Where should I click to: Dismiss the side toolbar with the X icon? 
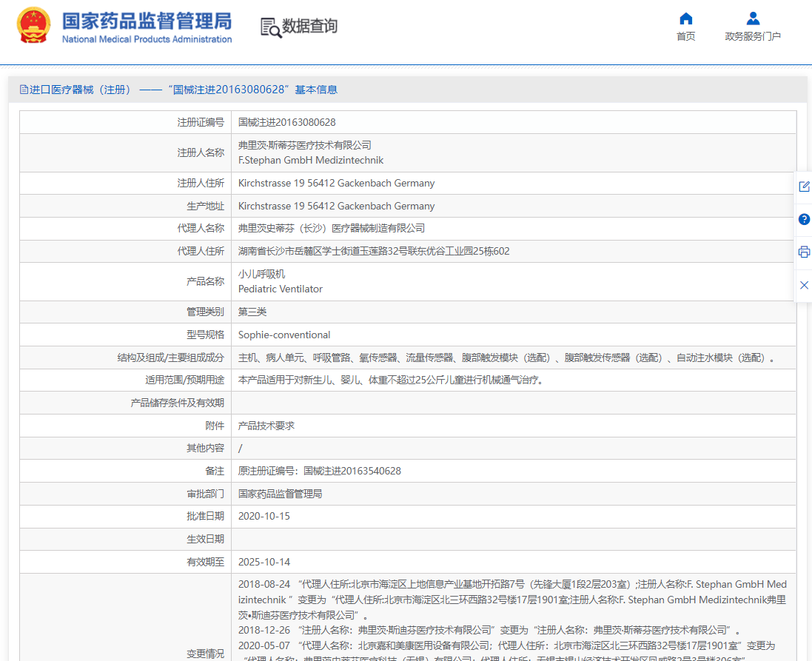point(804,285)
